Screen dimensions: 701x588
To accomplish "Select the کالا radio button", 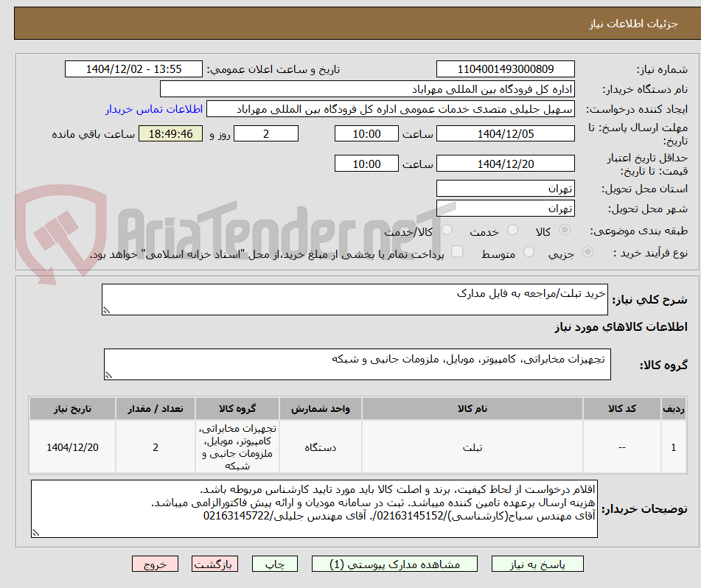I will (x=565, y=230).
